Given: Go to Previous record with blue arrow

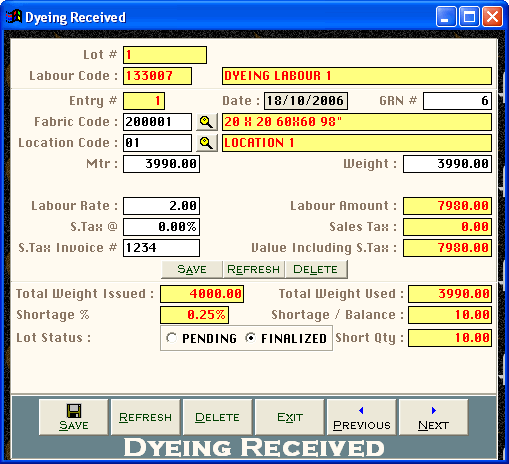Looking at the screenshot, I should [x=362, y=417].
